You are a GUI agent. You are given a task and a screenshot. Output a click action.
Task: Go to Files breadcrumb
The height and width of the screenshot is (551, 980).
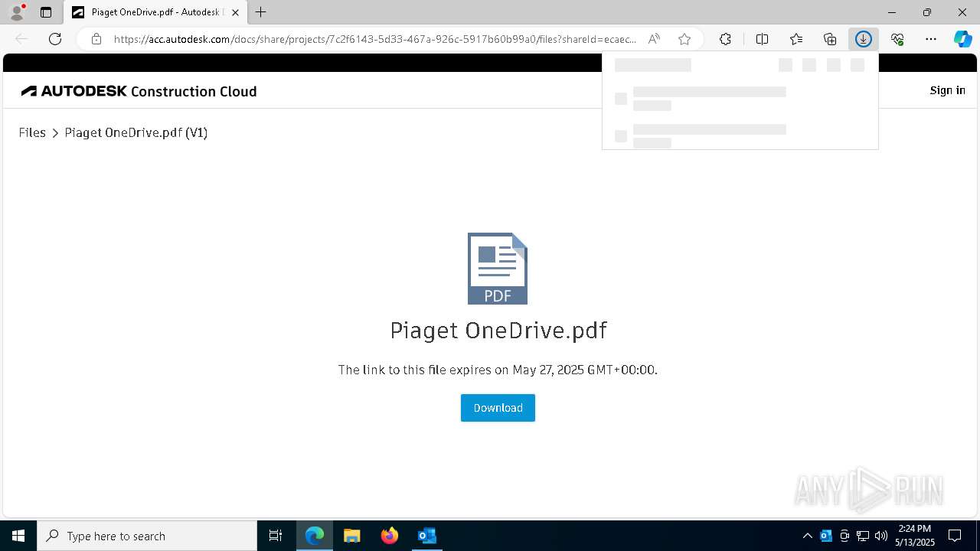32,132
